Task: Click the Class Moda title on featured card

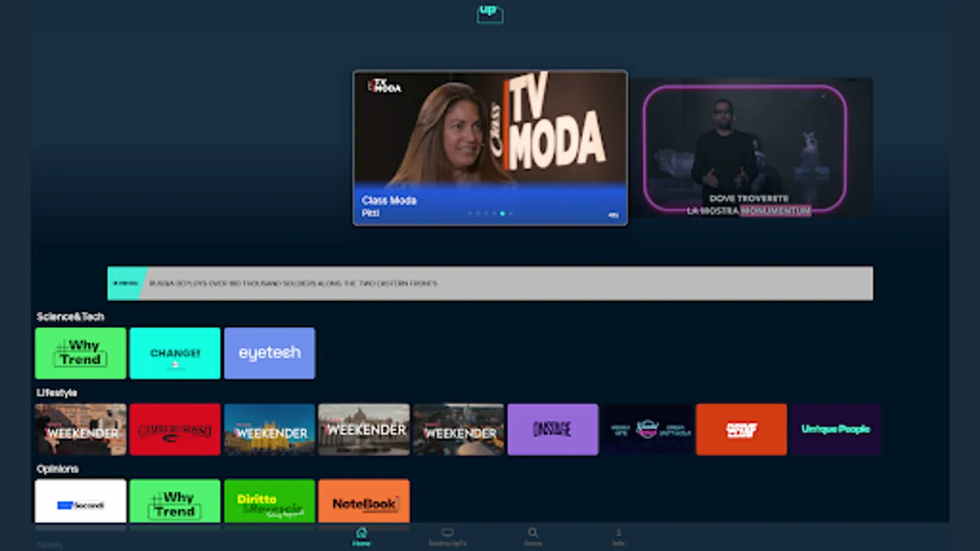Action: point(389,200)
